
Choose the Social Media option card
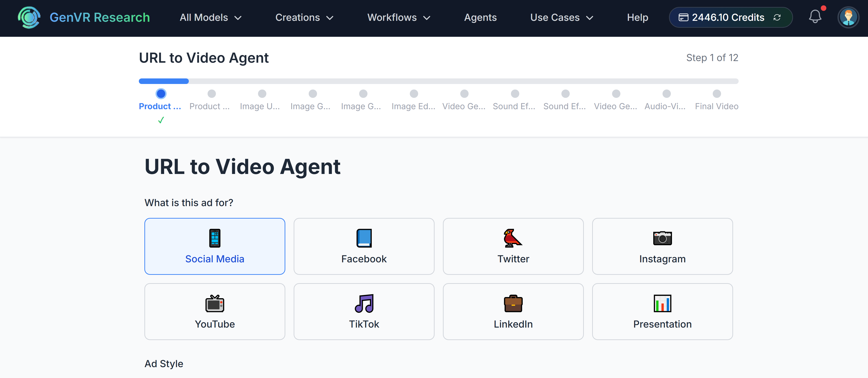click(x=215, y=246)
